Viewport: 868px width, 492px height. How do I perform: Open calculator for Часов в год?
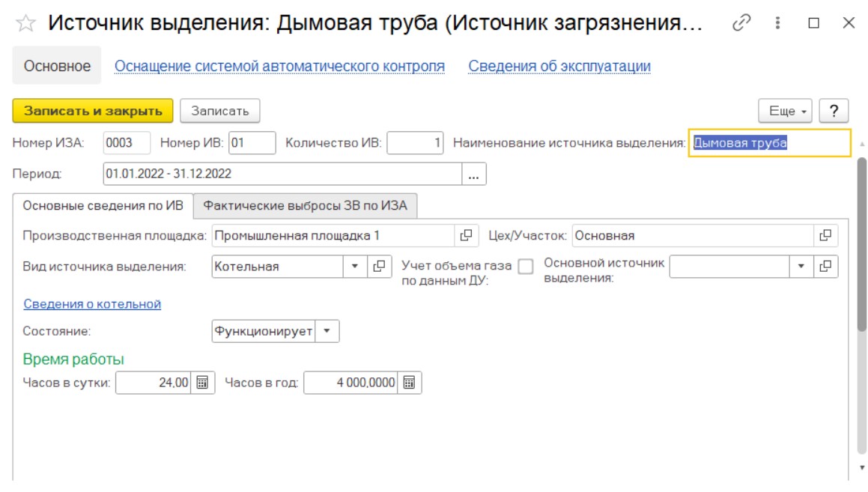(x=409, y=383)
